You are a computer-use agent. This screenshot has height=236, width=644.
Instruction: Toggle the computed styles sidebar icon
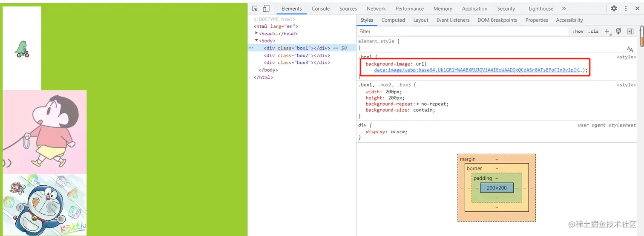[630, 32]
